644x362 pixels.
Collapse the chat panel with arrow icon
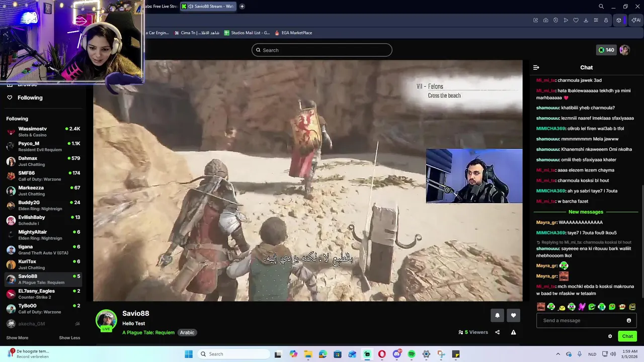pyautogui.click(x=536, y=67)
